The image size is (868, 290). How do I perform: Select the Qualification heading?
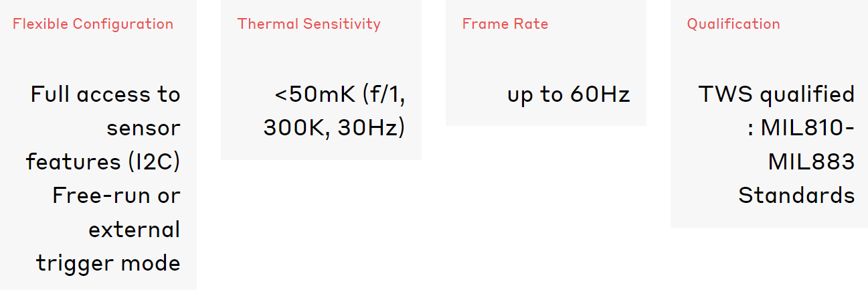pyautogui.click(x=733, y=24)
